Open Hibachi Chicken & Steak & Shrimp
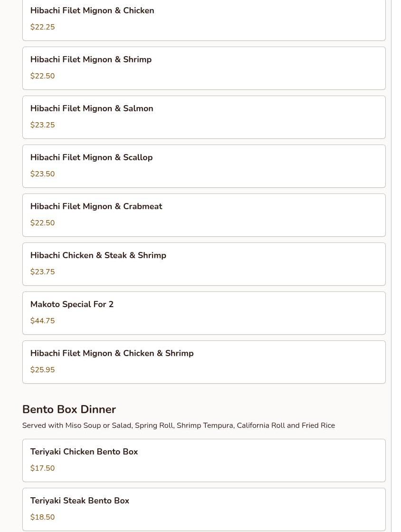 [x=204, y=264]
